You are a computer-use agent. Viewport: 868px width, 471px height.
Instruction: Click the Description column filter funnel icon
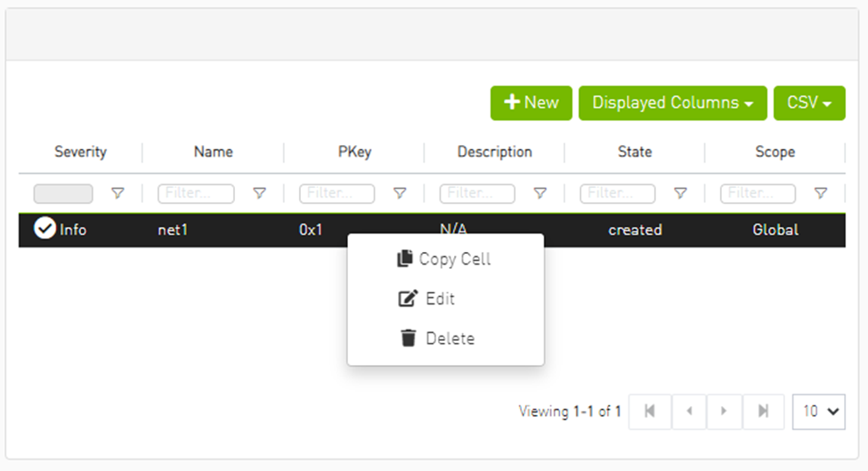[540, 193]
